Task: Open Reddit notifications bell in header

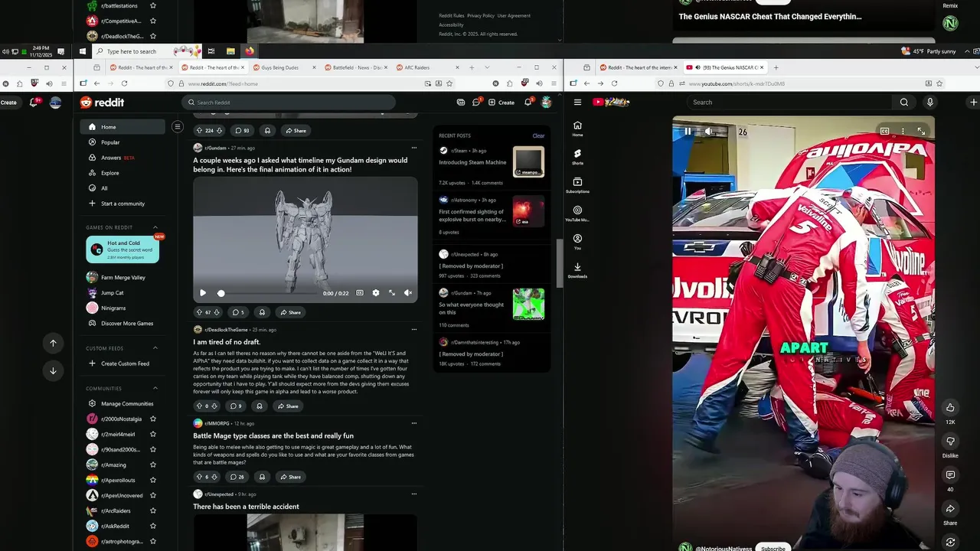Action: click(528, 103)
